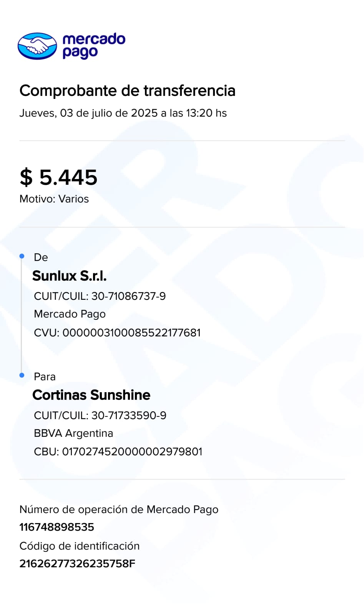Select operation number 116748898535
364x605 pixels.
[x=57, y=527]
